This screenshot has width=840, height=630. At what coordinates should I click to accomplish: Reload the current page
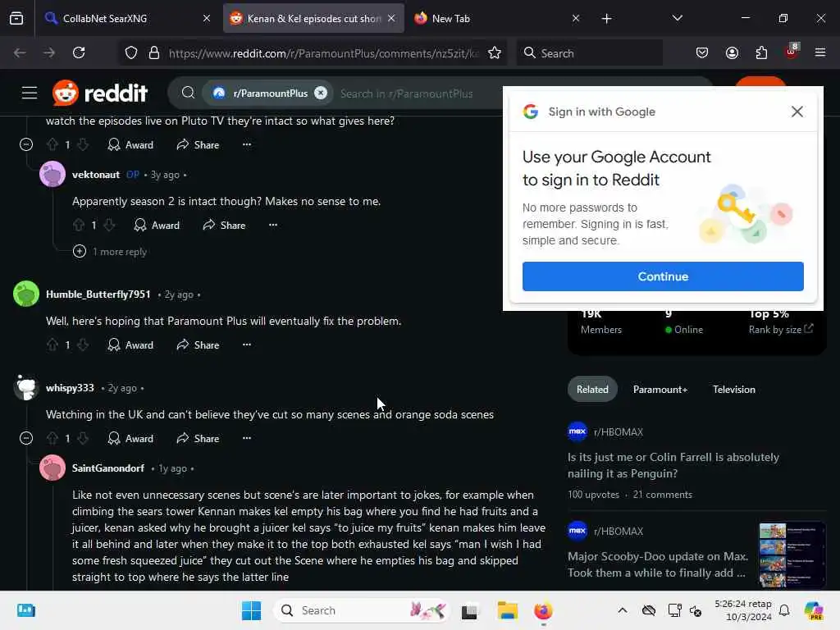(x=79, y=52)
